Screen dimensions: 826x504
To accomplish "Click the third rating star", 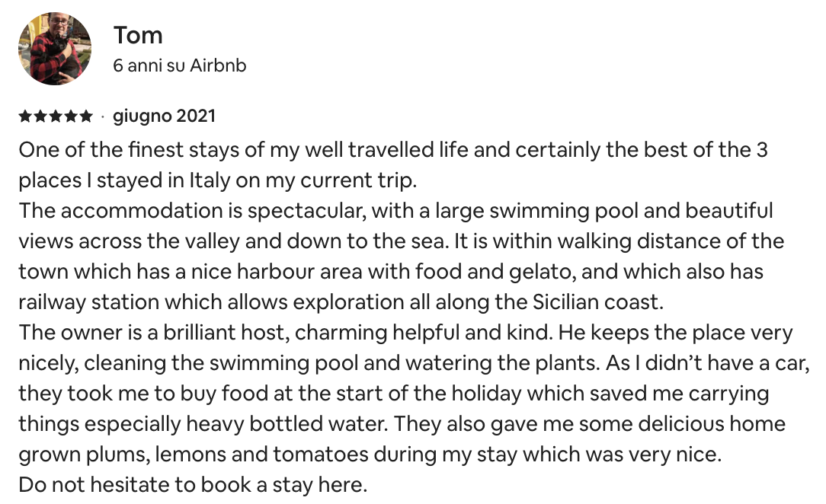I will coord(56,116).
